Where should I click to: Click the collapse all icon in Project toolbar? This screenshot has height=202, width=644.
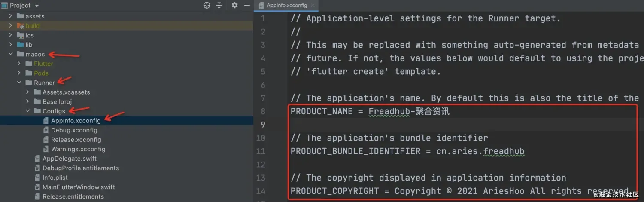[219, 6]
